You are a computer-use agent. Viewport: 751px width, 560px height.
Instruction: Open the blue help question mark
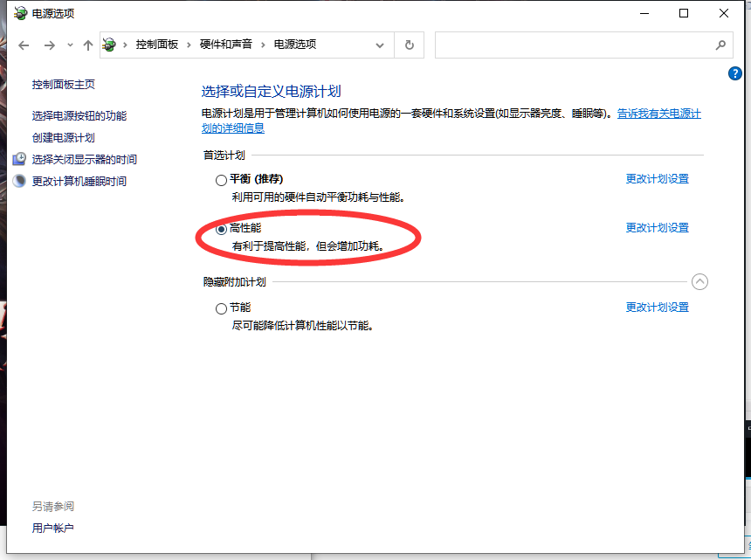[x=734, y=74]
